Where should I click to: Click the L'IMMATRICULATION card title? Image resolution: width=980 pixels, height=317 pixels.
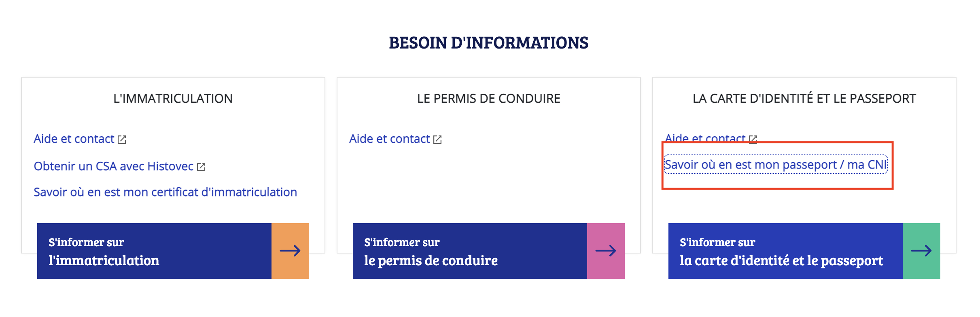click(173, 98)
